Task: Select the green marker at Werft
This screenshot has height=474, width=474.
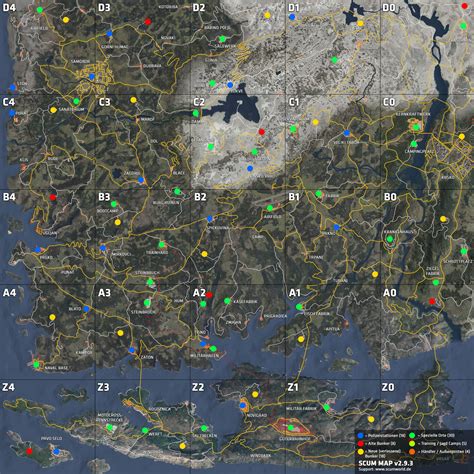Action: point(145,430)
